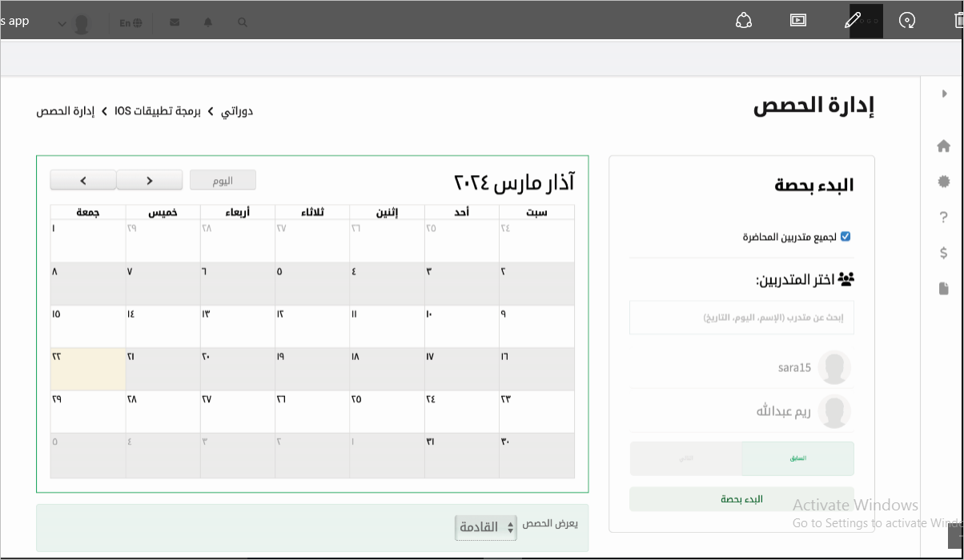Image resolution: width=964 pixels, height=560 pixels.
Task: Click the trainee search input field
Action: [x=741, y=318]
